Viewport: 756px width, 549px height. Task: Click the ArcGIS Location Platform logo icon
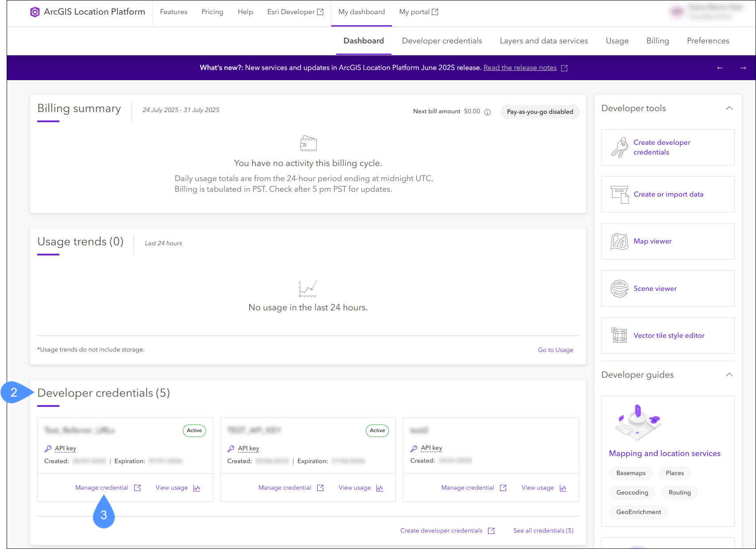tap(35, 12)
